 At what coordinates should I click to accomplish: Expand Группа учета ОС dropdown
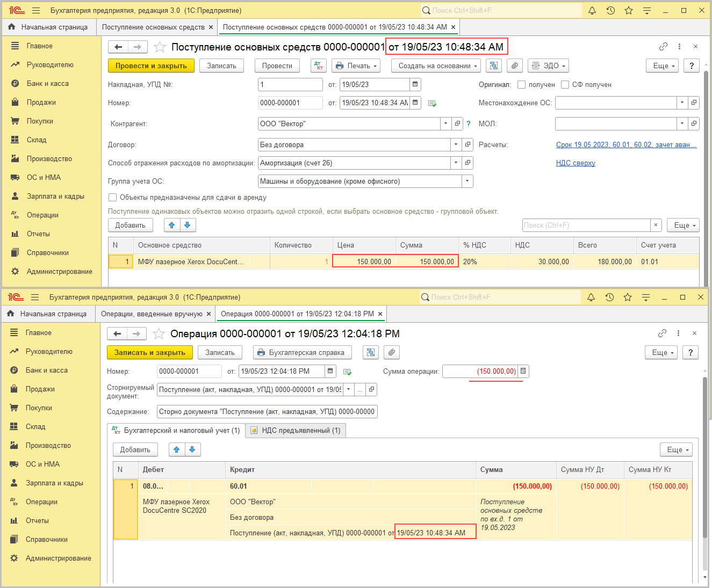[x=467, y=181]
